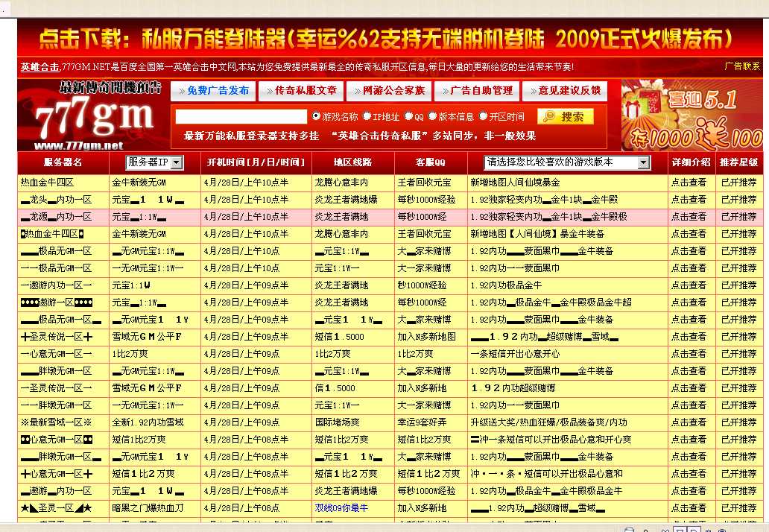Click the 点击下载 banner advertisement

coord(384,36)
